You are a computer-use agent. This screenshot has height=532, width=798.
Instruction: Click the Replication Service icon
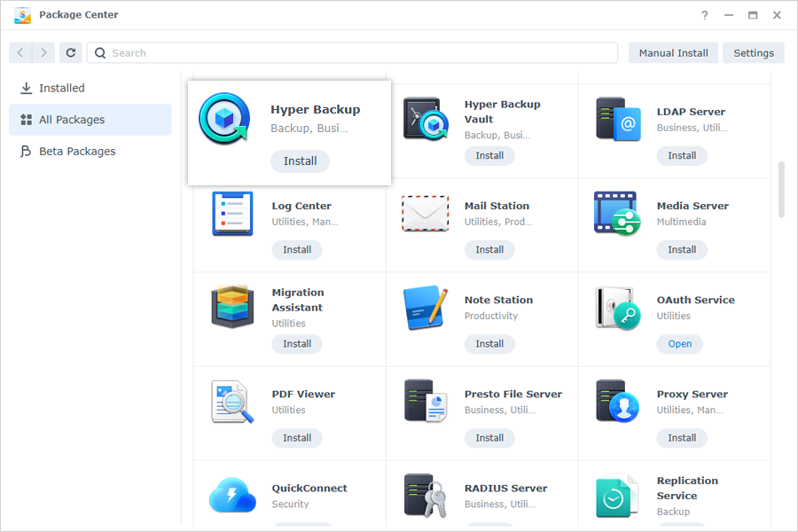617,496
